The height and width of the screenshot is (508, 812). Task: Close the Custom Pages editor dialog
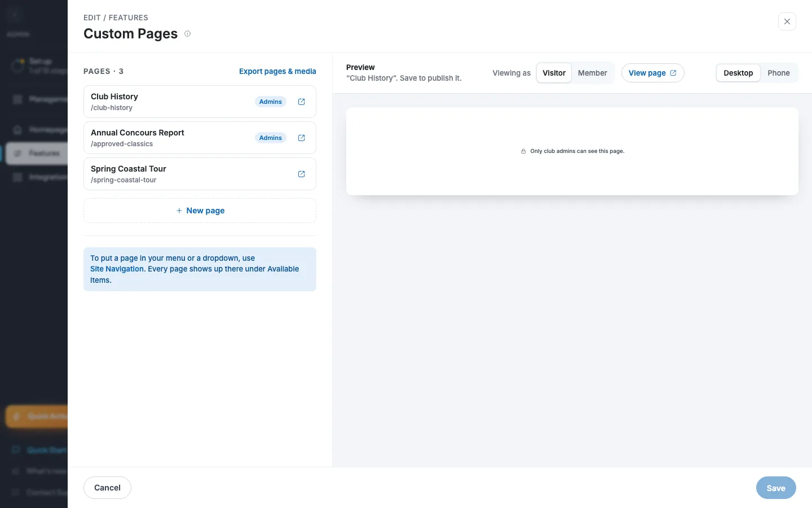click(x=787, y=21)
